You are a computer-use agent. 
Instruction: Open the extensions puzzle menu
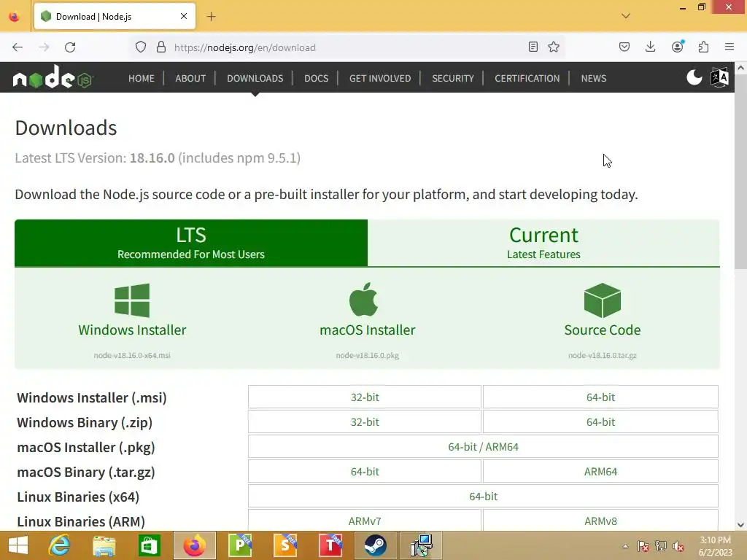coord(703,47)
